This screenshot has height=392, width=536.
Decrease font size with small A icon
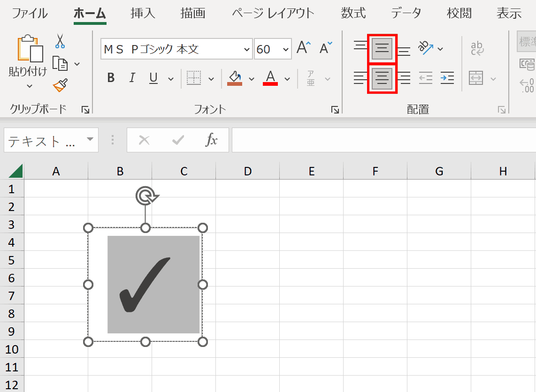click(325, 48)
